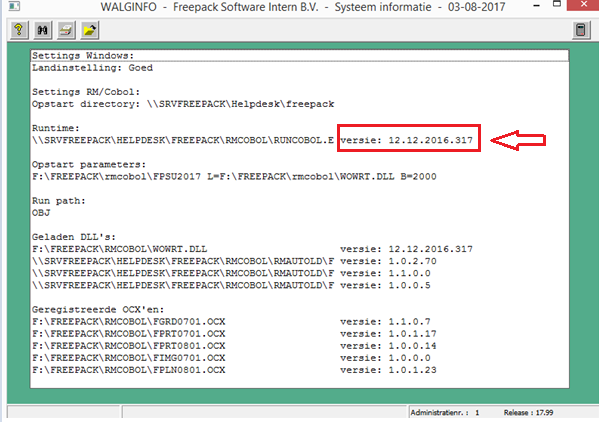The height and width of the screenshot is (422, 601).
Task: Select the Opstart directory path line
Action: (183, 104)
